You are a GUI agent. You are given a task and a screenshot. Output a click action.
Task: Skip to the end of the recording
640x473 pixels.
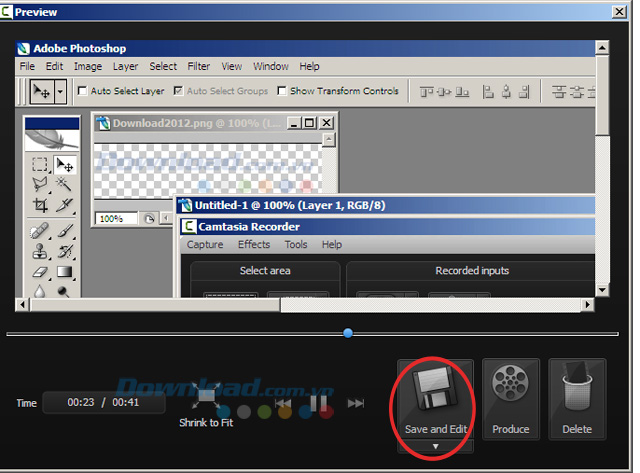coord(356,403)
